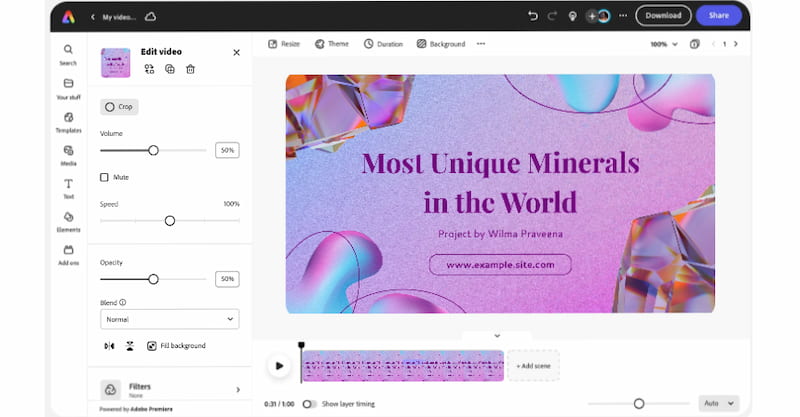Viewport: 800px width, 417px height.
Task: Close the Edit video panel
Action: (236, 52)
